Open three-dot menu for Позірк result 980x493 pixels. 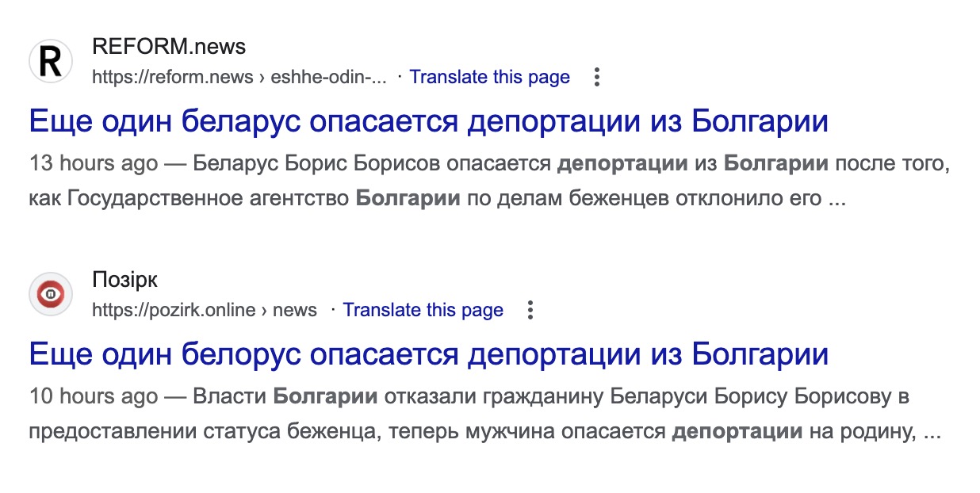[530, 310]
